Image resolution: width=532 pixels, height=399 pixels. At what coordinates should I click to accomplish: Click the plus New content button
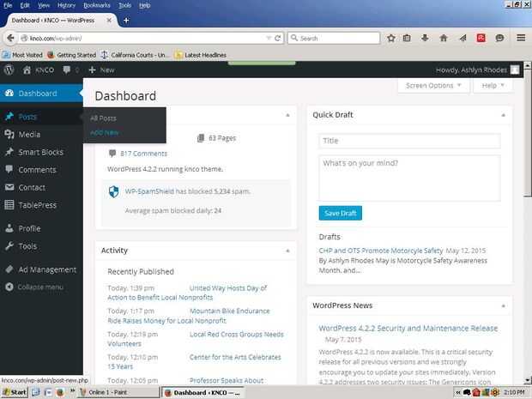(x=101, y=70)
